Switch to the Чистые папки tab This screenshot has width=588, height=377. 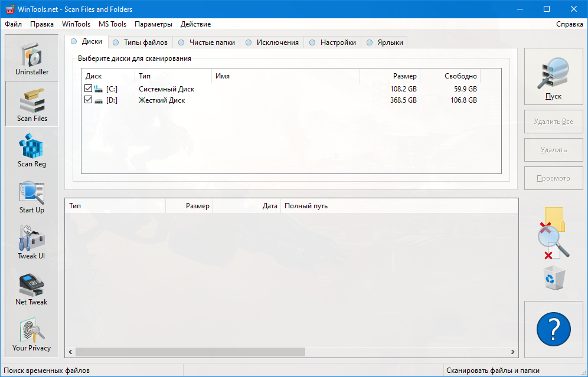click(x=207, y=42)
